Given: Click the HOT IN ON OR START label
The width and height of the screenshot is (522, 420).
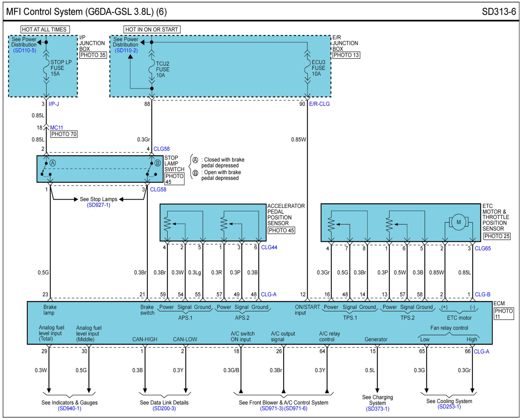Looking at the screenshot, I should [152, 30].
